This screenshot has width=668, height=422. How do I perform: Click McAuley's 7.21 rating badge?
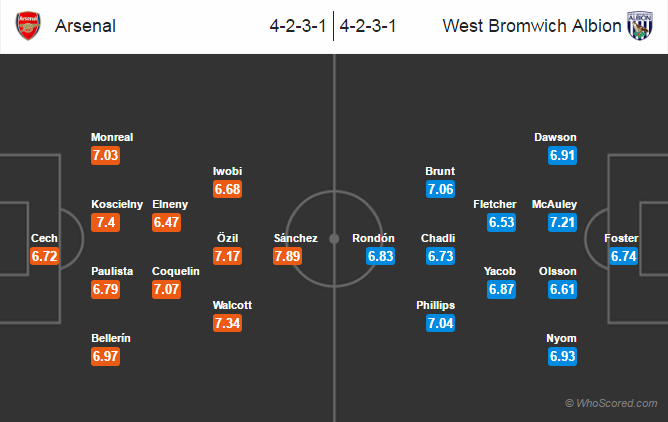click(x=562, y=222)
